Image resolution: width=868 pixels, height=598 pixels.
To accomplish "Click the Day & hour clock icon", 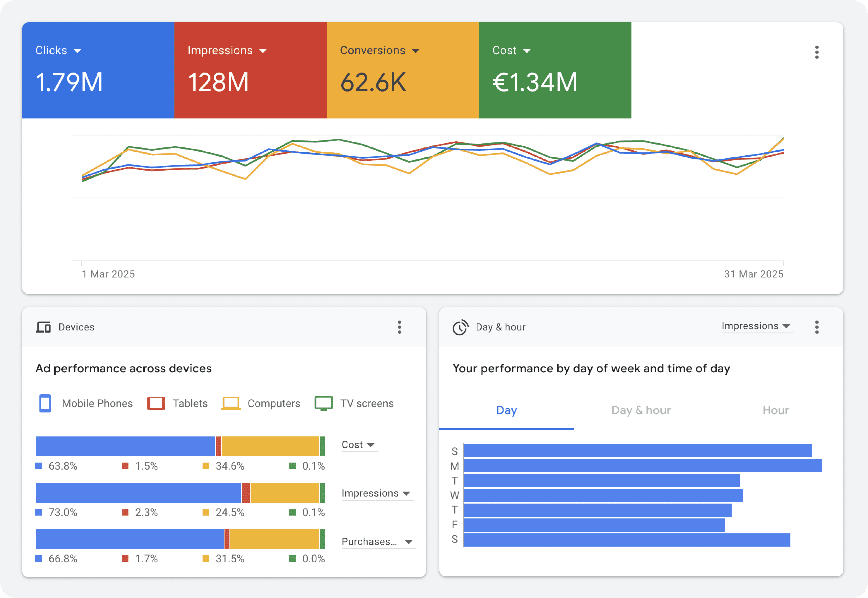I will [460, 327].
